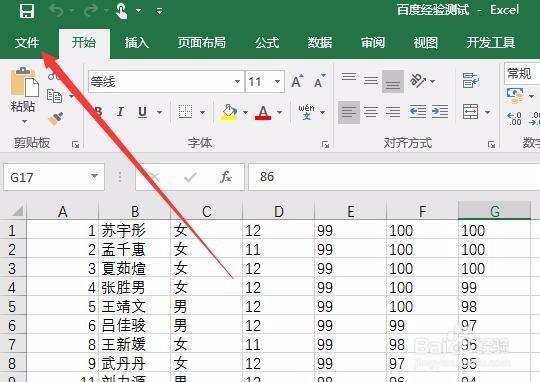The width and height of the screenshot is (540, 382).
Task: Click cell containing 苏宇彤
Action: [134, 230]
